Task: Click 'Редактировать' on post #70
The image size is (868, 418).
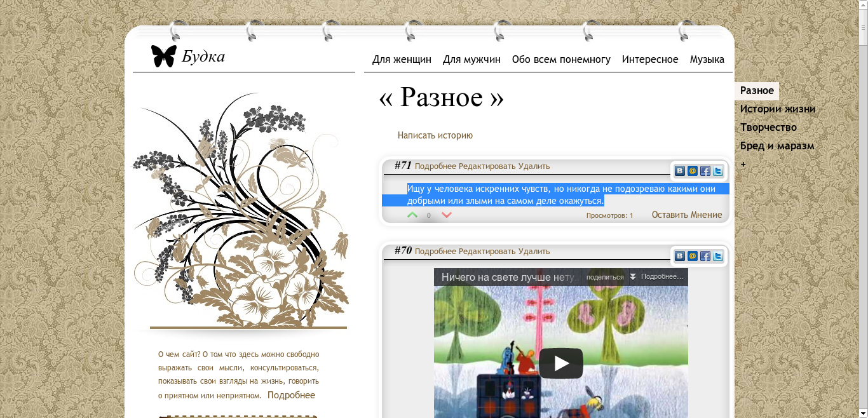Action: pos(487,252)
